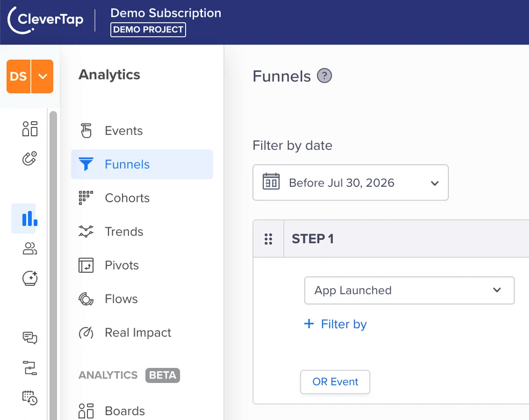Open the chat messages rail icon
The width and height of the screenshot is (529, 420).
point(29,338)
